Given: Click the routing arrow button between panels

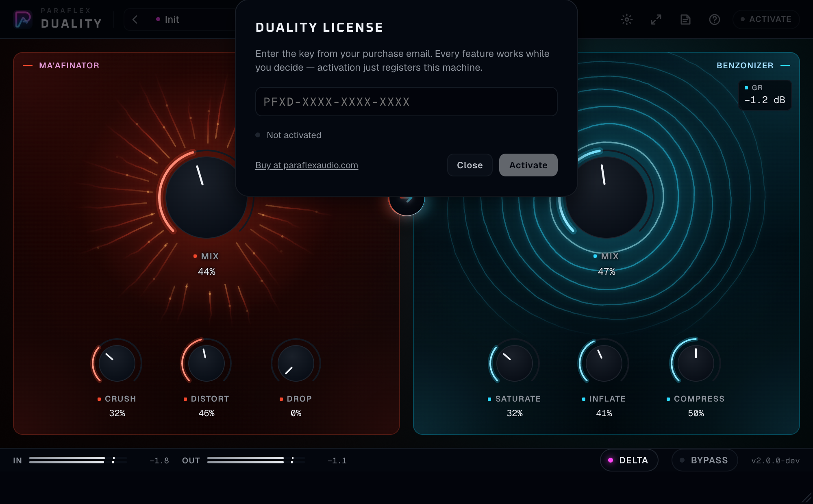Looking at the screenshot, I should tap(406, 205).
